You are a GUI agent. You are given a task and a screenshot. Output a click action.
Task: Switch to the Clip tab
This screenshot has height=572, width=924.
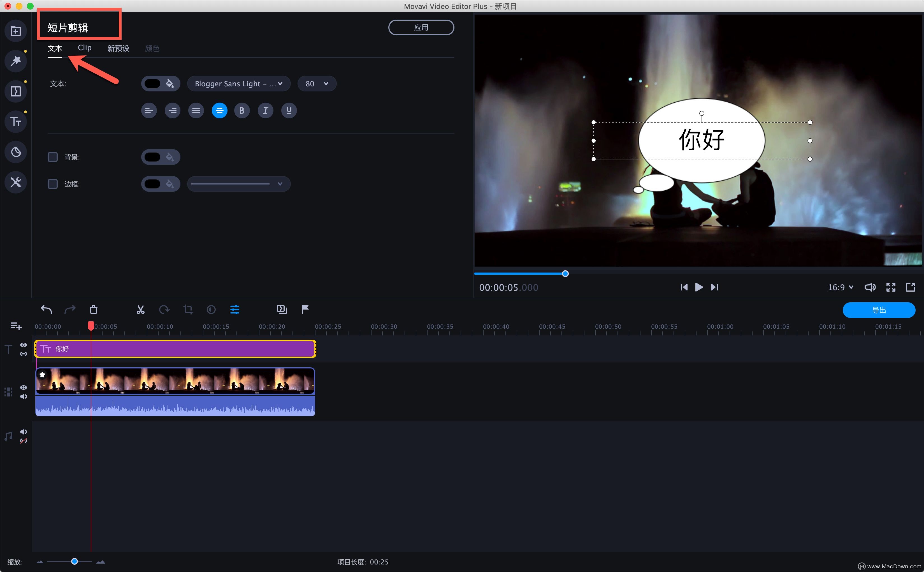click(85, 48)
